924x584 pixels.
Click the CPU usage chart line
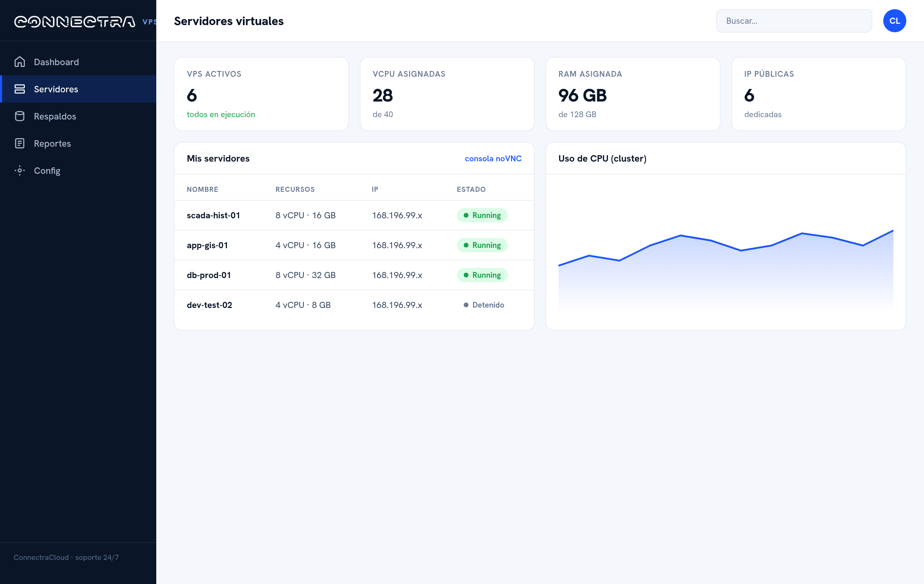[725, 245]
